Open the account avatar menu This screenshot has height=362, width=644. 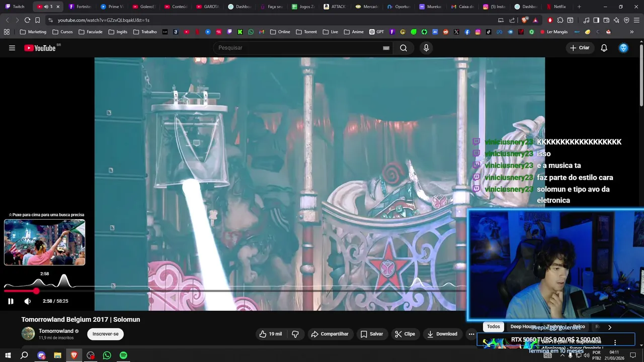[x=623, y=48]
